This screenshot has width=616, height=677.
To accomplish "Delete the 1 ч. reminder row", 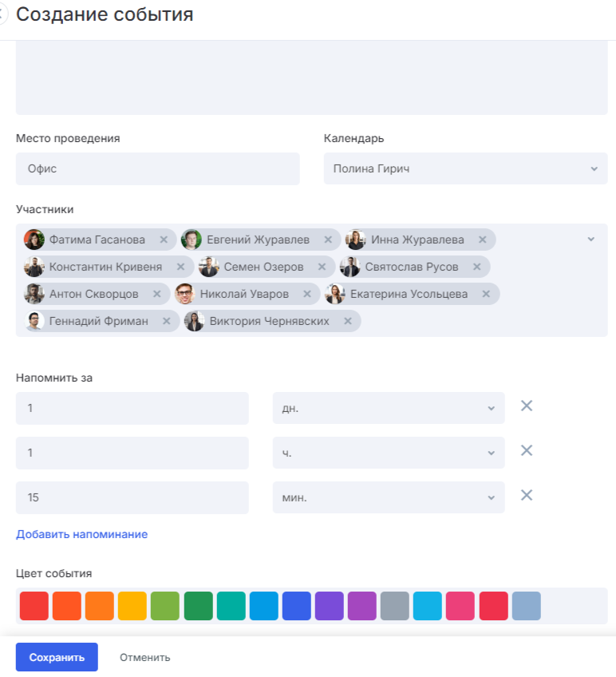I will 527,451.
